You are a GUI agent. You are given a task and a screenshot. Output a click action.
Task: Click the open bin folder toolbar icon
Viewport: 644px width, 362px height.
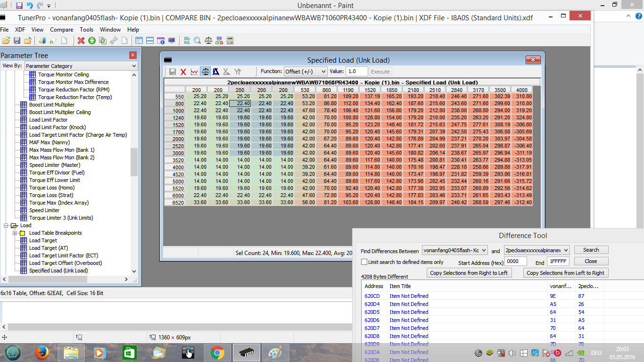(6, 41)
